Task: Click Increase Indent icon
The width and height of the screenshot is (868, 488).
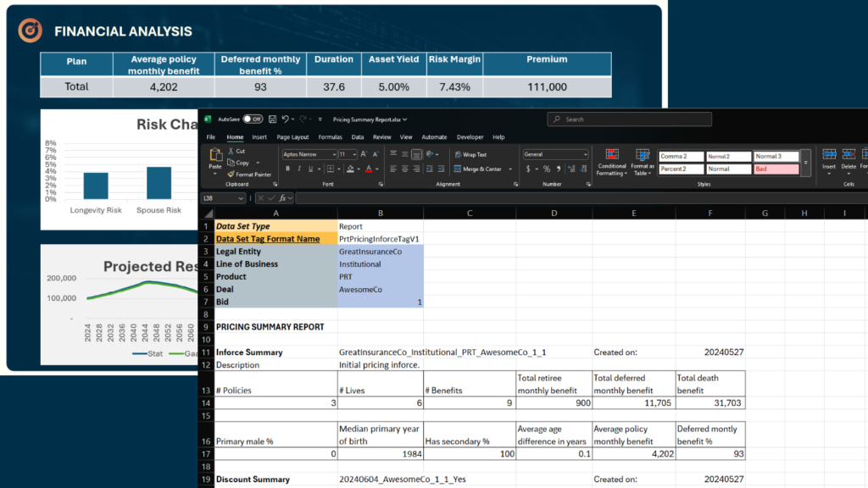Action: [x=441, y=169]
